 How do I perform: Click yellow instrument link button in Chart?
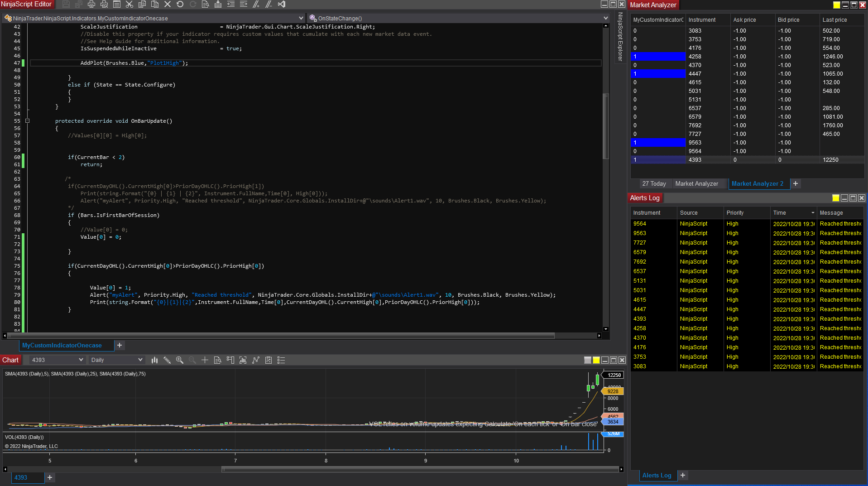596,360
